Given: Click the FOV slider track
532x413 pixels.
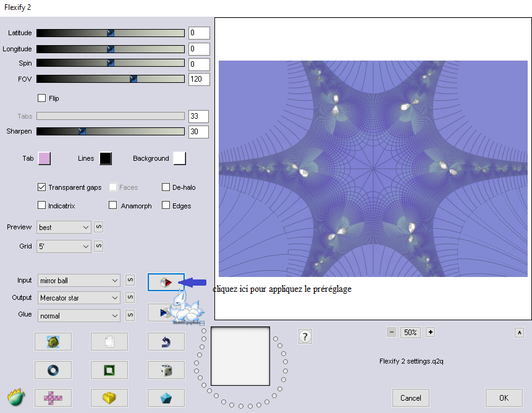Looking at the screenshot, I should click(x=110, y=79).
